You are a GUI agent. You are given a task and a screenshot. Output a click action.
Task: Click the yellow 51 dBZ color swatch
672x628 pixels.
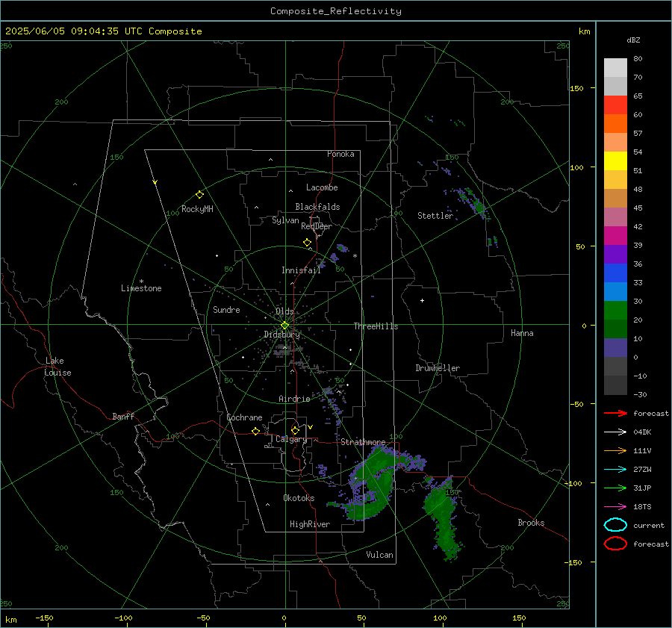coord(615,161)
